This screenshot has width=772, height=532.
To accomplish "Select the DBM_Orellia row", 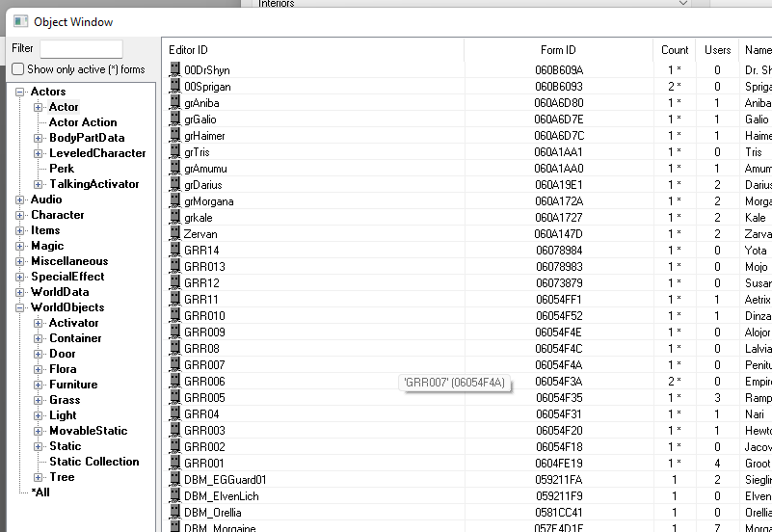I will click(x=466, y=512).
